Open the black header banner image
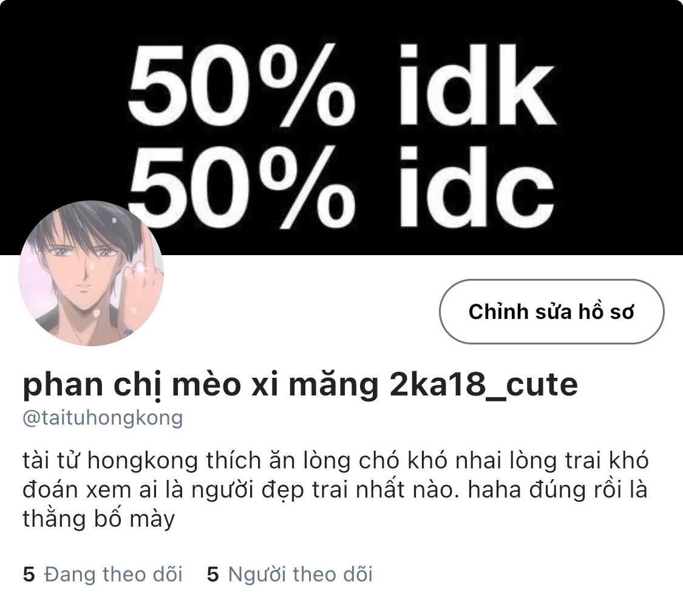The image size is (683, 616). click(341, 128)
